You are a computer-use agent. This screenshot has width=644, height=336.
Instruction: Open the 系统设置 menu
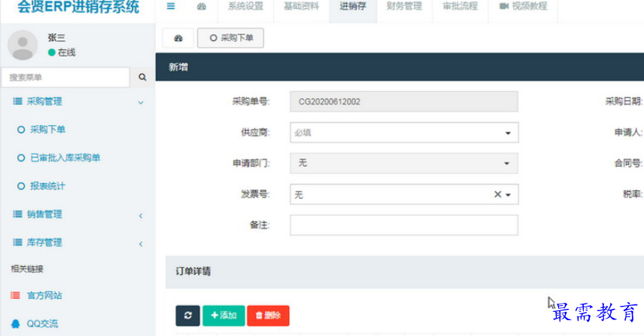(x=245, y=6)
